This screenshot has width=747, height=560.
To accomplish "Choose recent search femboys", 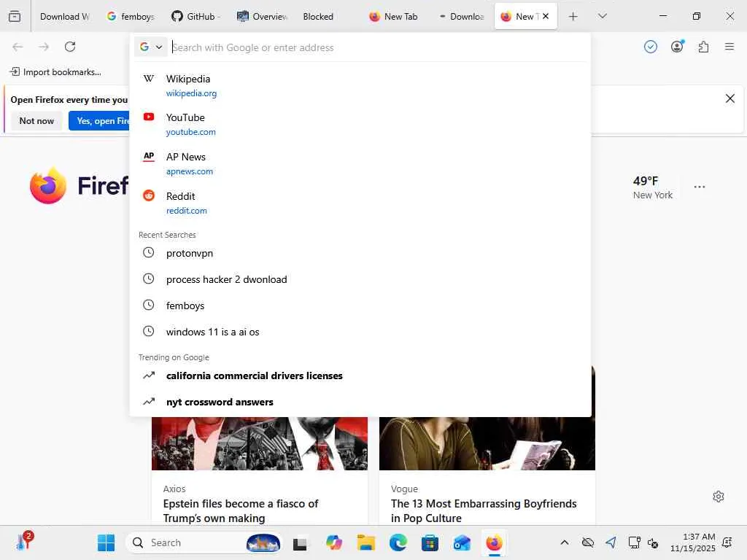I will 360,306.
